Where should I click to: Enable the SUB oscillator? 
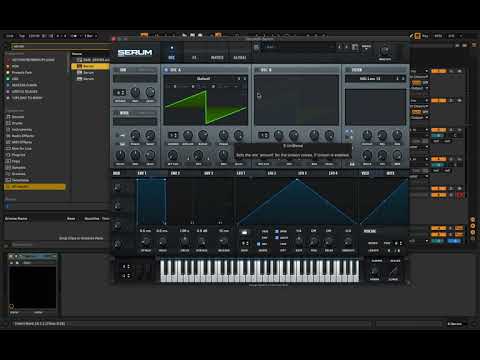(x=116, y=70)
